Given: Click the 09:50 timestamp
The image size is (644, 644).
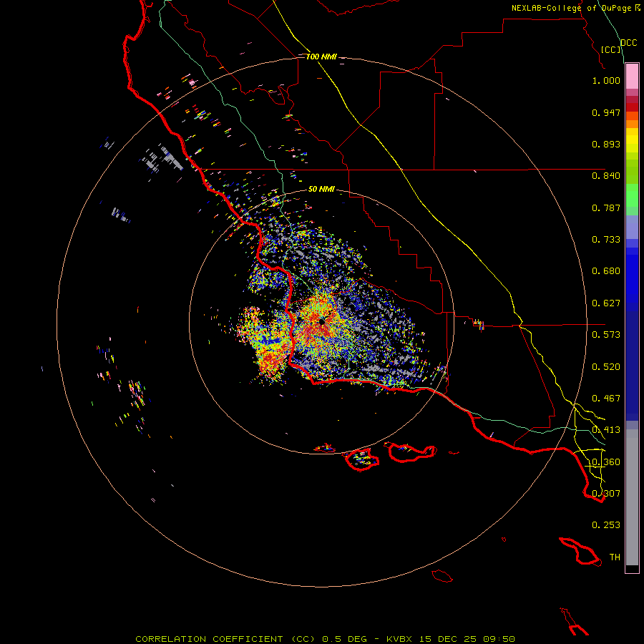Looking at the screenshot, I should tap(499, 639).
